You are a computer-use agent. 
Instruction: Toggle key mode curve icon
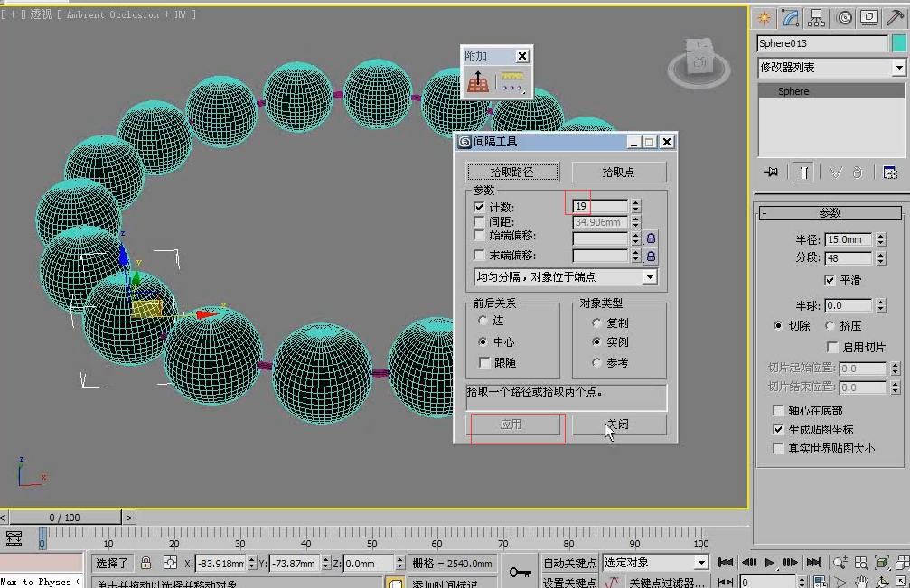click(x=725, y=582)
